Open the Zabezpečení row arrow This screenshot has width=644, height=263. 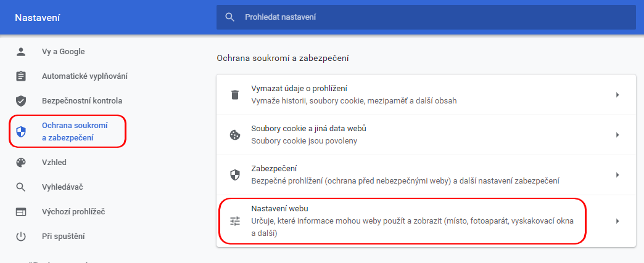pos(617,175)
